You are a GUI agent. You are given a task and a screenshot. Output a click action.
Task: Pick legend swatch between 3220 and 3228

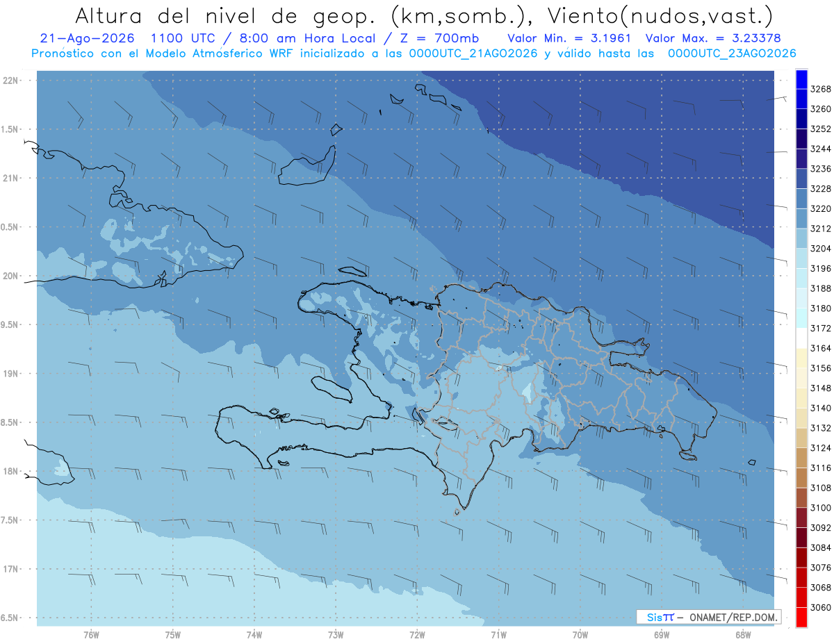(x=801, y=198)
